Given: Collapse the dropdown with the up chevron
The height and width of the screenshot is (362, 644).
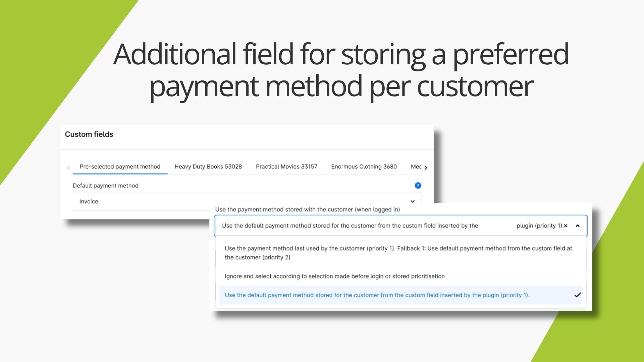Looking at the screenshot, I should click(578, 226).
